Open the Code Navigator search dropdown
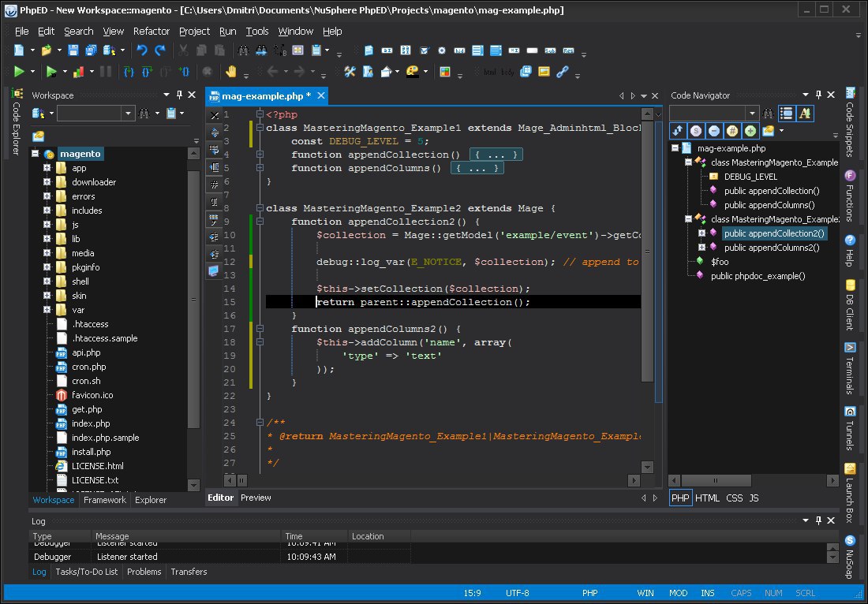The height and width of the screenshot is (604, 868). point(751,114)
